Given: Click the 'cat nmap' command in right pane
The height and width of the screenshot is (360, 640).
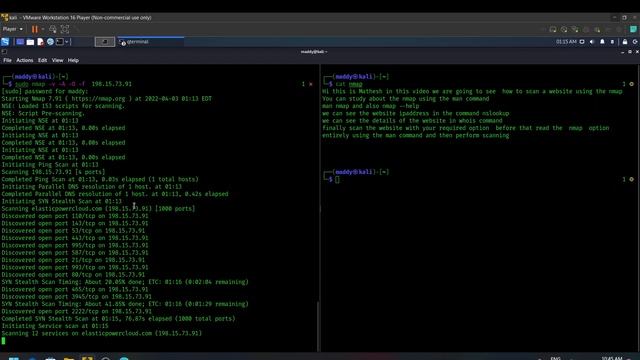Looking at the screenshot, I should pyautogui.click(x=349, y=84).
